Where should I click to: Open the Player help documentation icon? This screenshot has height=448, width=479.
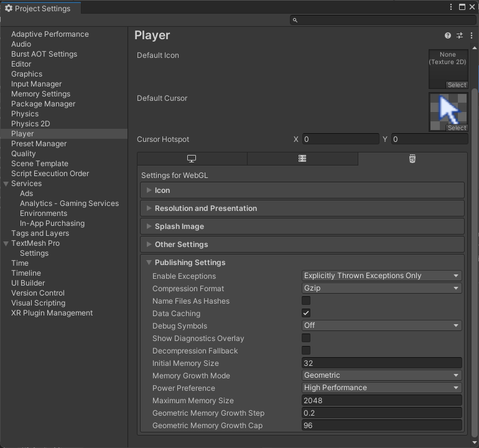(448, 36)
